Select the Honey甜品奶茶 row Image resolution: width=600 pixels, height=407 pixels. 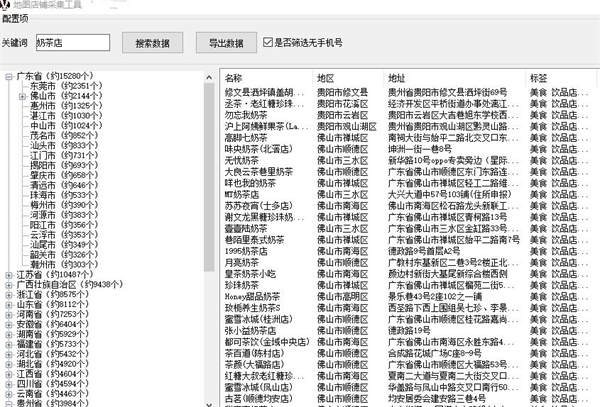click(408, 296)
